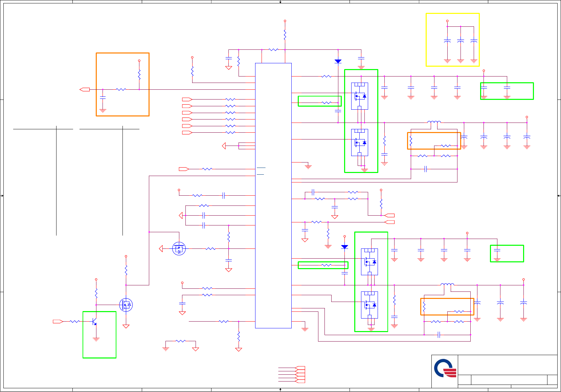The image size is (561, 392).
Task: Click the green-boxed resistor right of the IC top
Action: point(320,101)
